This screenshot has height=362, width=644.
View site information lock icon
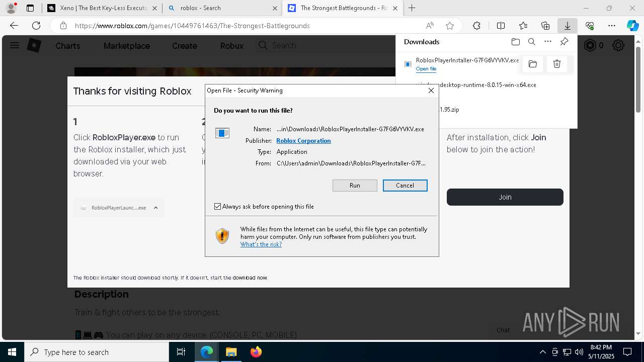click(x=63, y=26)
